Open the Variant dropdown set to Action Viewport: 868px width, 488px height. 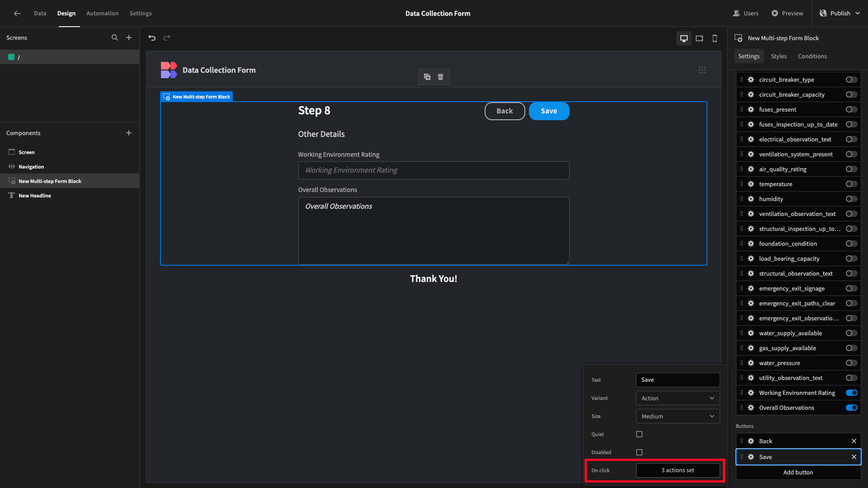(678, 398)
